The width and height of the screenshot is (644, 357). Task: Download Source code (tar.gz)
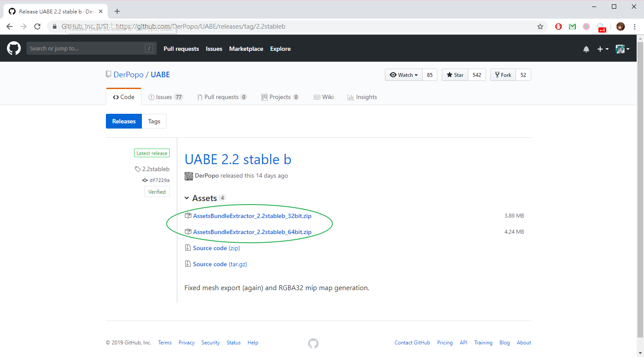point(220,264)
